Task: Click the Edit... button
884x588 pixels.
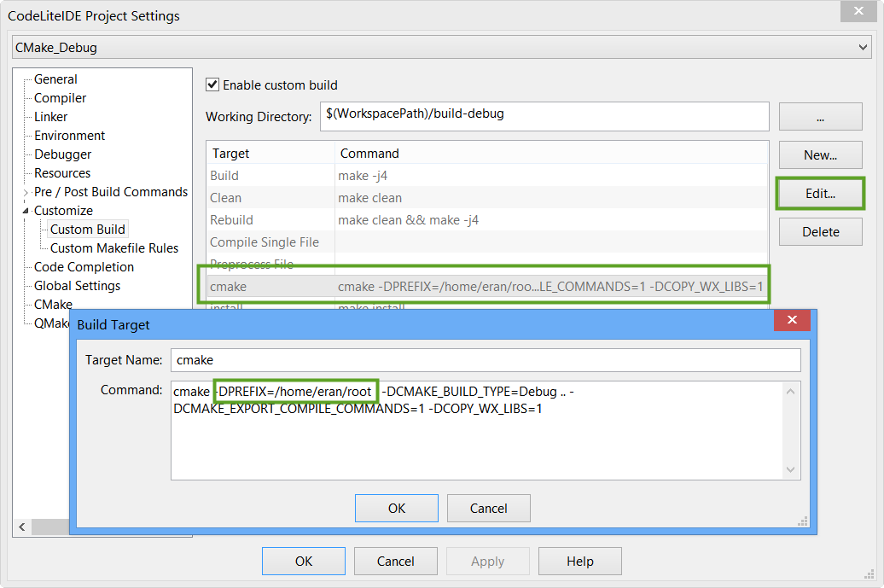Action: (x=820, y=194)
